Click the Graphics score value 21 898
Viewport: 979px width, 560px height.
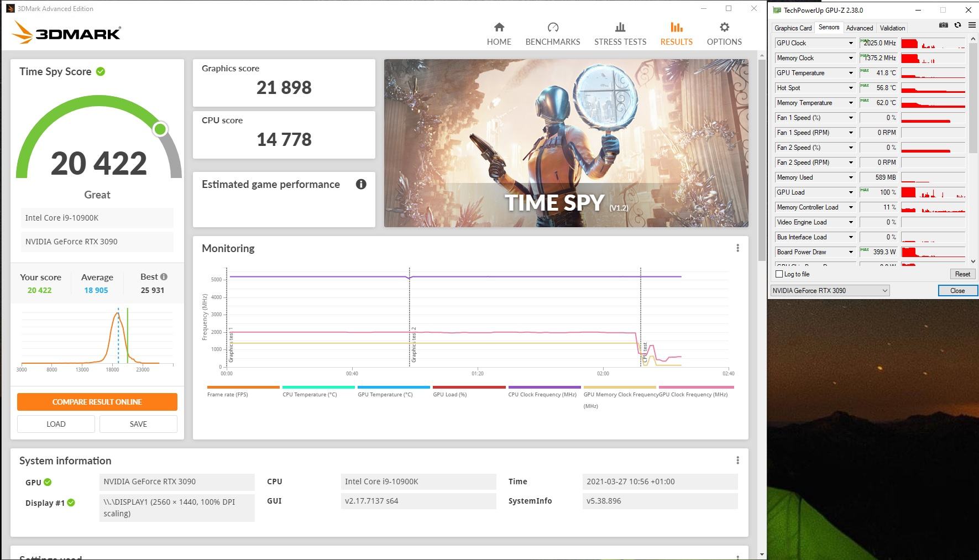coord(284,87)
